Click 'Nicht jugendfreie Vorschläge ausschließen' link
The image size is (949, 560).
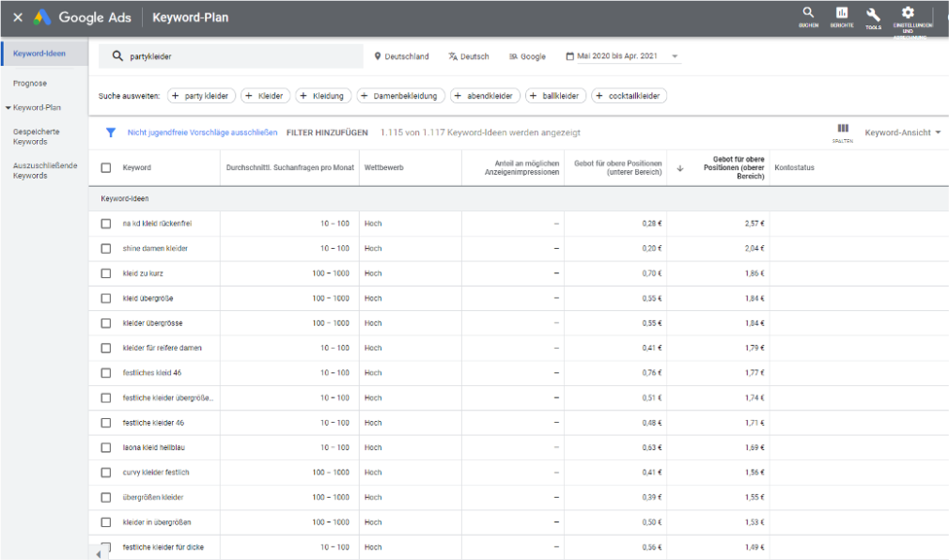pyautogui.click(x=202, y=132)
